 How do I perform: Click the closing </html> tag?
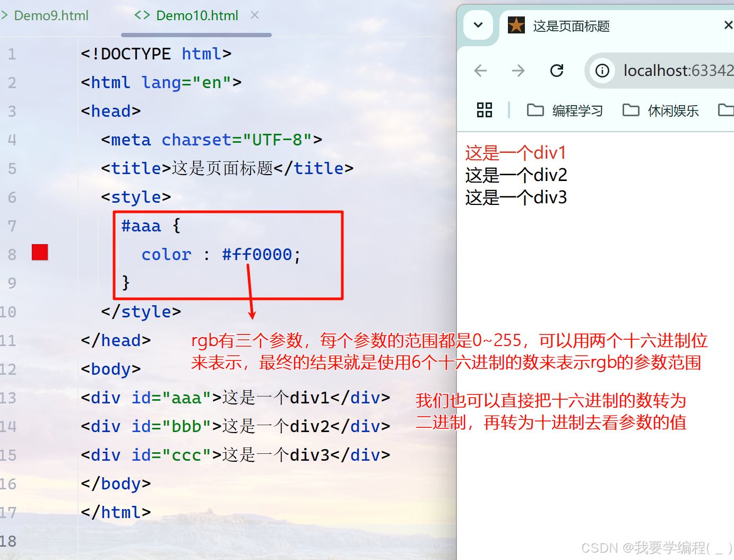[116, 513]
